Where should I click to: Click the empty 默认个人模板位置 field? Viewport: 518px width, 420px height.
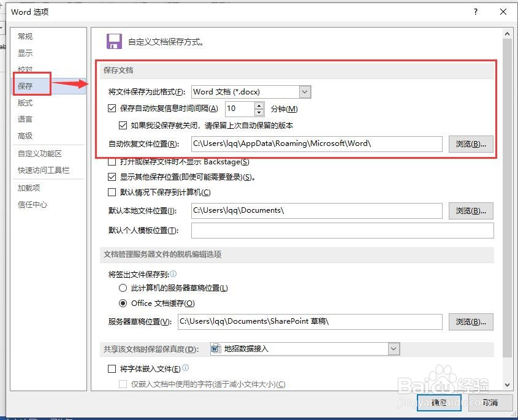342,231
